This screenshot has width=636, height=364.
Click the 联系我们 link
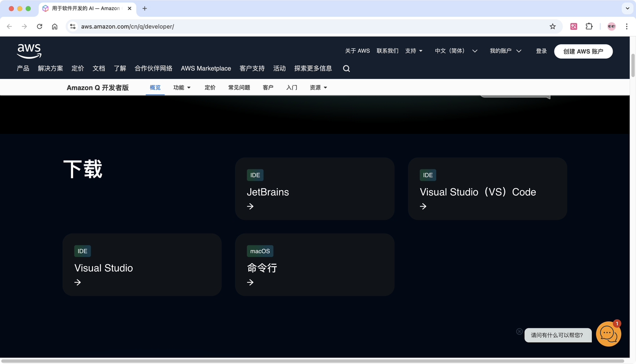pyautogui.click(x=388, y=51)
